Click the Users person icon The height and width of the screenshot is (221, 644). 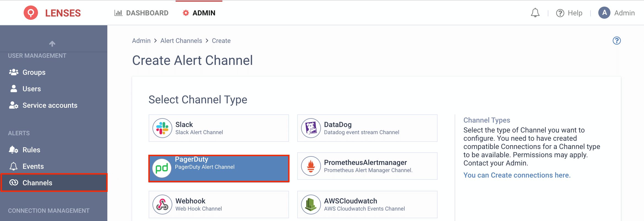point(13,89)
